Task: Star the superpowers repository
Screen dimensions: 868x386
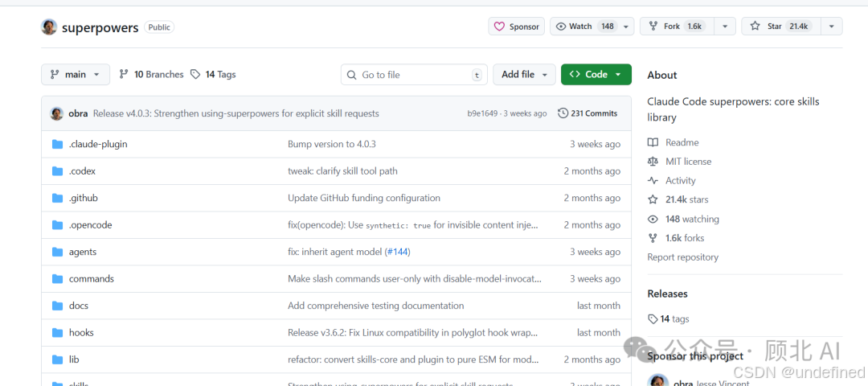Action: [780, 27]
